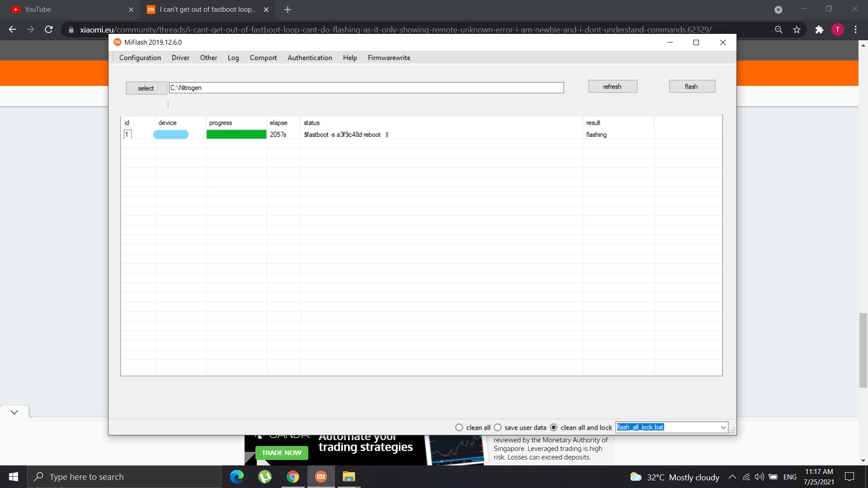Reload the xiaomi.eu page
This screenshot has width=868, height=488.
pyautogui.click(x=49, y=29)
